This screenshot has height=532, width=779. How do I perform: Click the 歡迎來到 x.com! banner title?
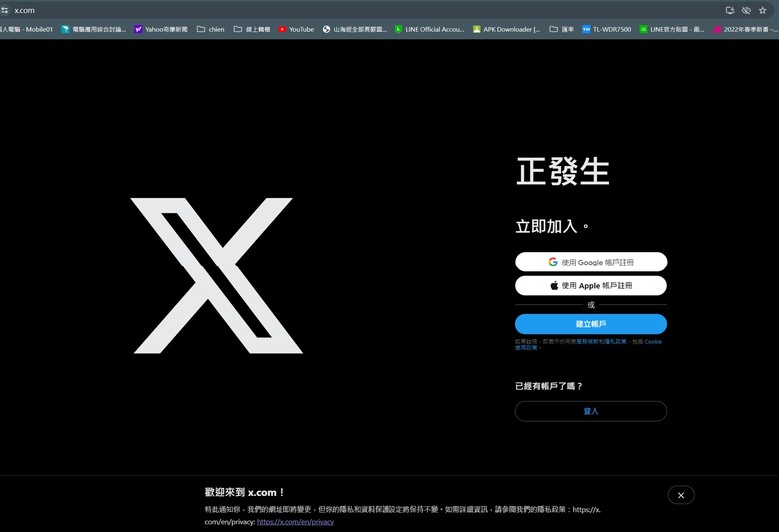click(244, 493)
